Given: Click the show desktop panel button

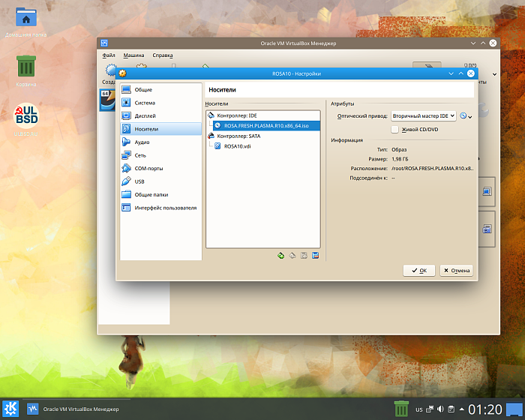Looking at the screenshot, I should click(514, 409).
